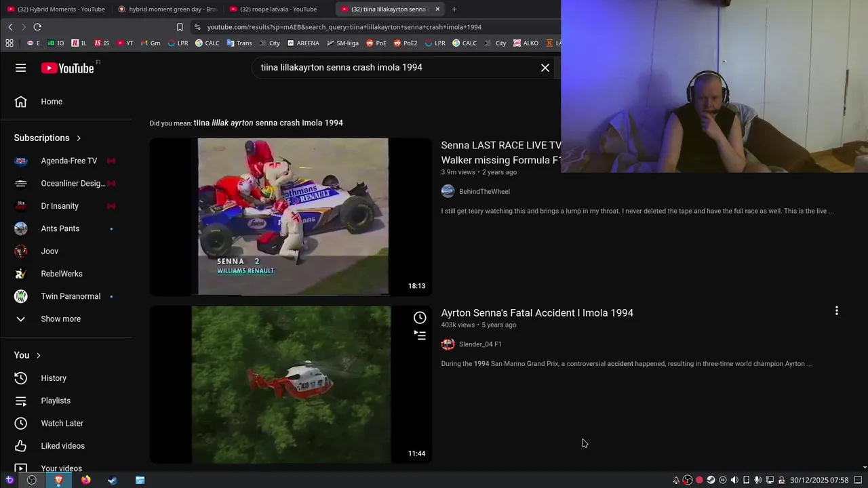Open the SM-liiga bookmark
Image resolution: width=868 pixels, height=488 pixels.
[342, 43]
